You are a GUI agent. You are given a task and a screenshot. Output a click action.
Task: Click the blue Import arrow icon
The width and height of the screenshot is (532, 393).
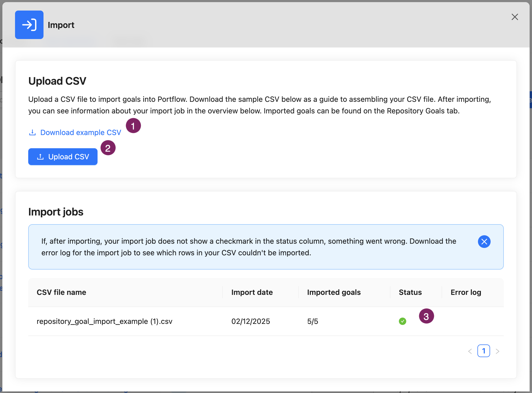(x=29, y=25)
